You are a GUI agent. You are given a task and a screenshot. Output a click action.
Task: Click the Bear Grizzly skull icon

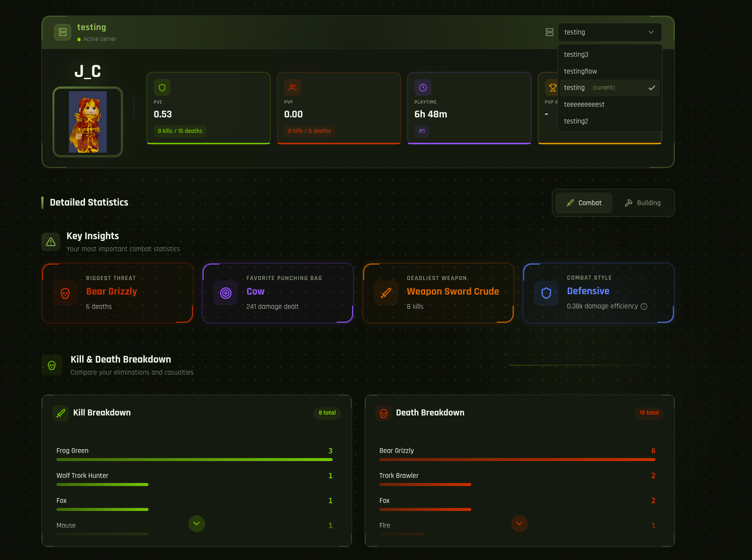coord(65,293)
